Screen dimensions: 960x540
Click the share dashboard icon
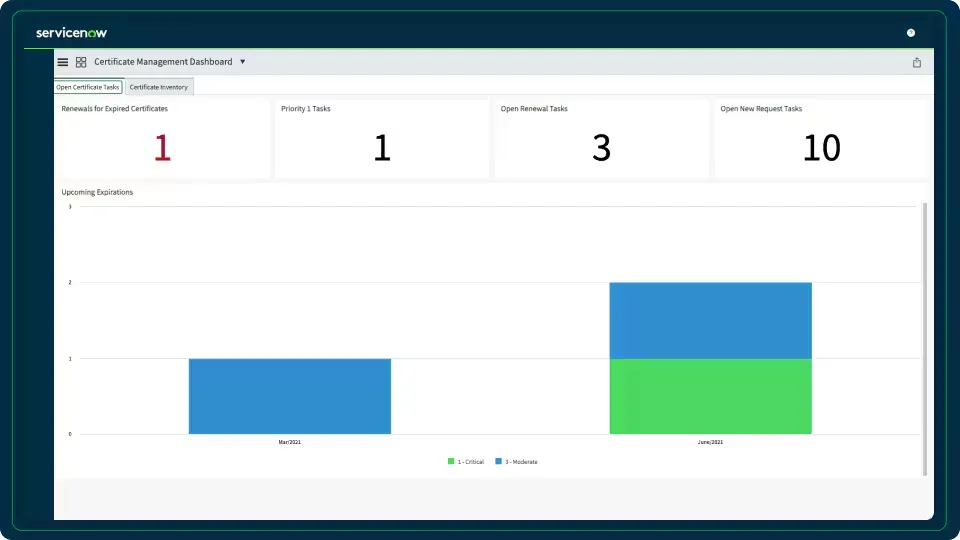(917, 62)
